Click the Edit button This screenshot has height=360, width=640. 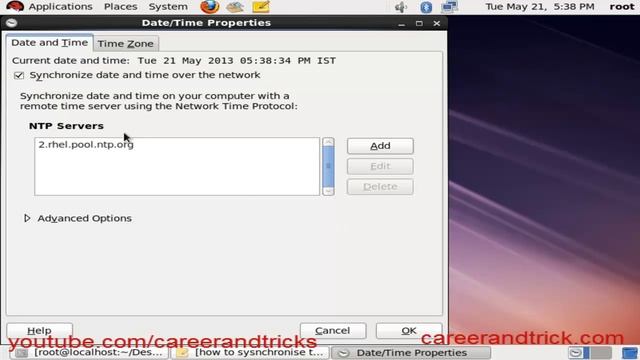coord(380,166)
